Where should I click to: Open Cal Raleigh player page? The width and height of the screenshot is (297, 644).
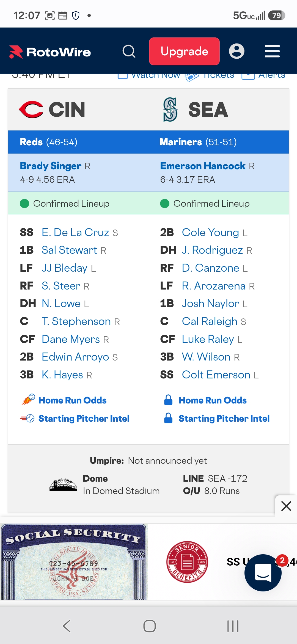[x=210, y=321]
